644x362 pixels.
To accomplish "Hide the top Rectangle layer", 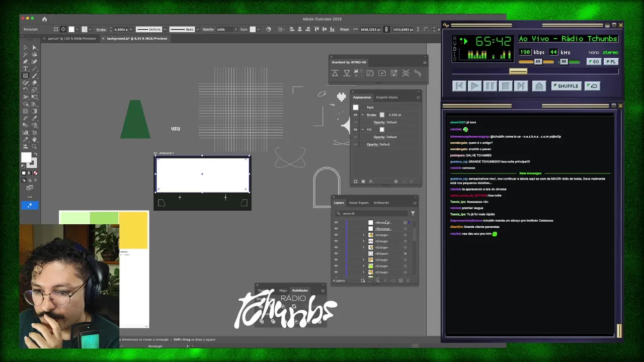I will click(336, 222).
